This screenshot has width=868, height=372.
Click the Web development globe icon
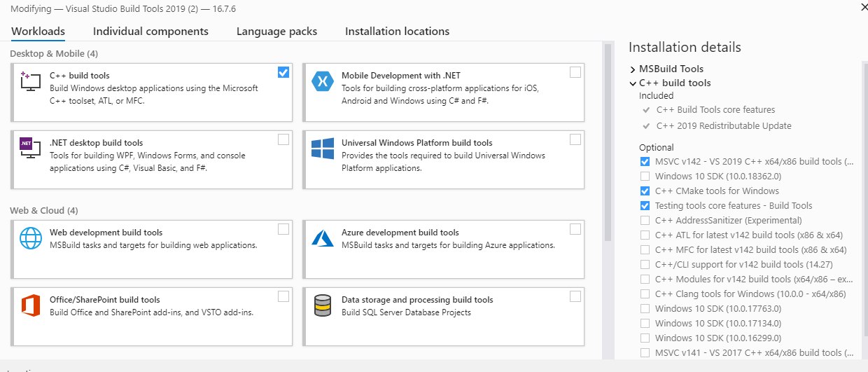[30, 238]
